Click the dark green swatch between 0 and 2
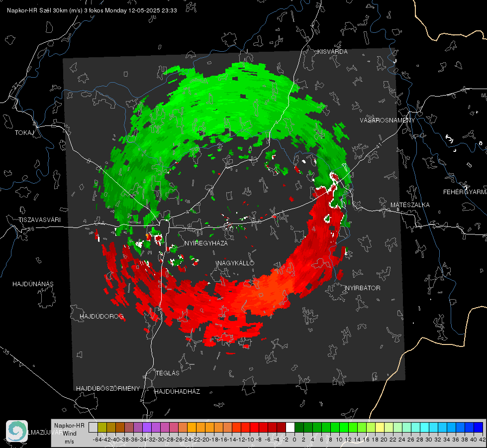The width and height of the screenshot is (487, 448). (299, 428)
